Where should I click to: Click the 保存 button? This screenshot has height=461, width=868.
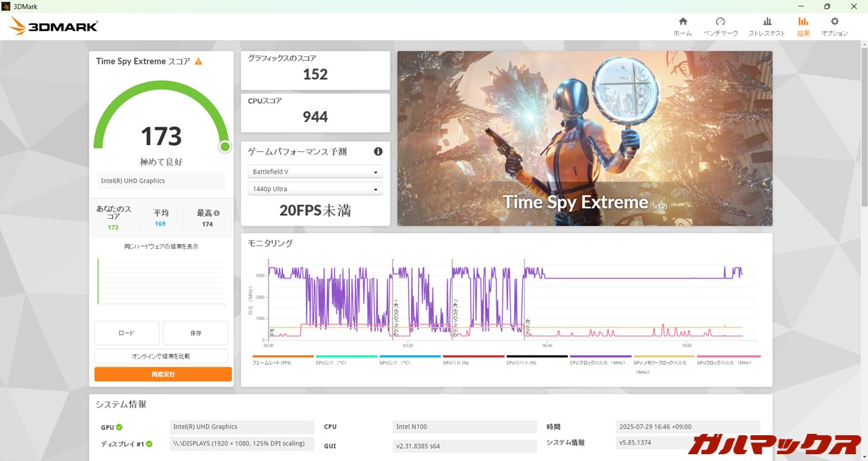coord(195,333)
